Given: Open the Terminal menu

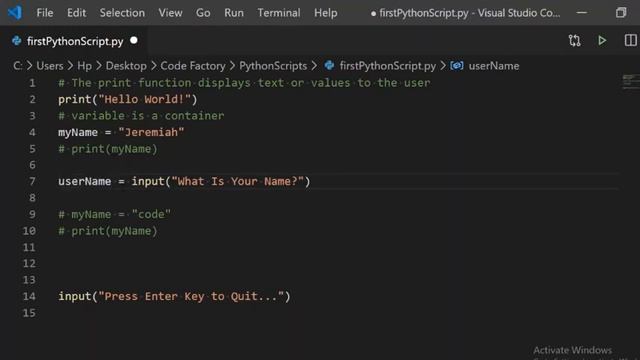Looking at the screenshot, I should point(278,13).
